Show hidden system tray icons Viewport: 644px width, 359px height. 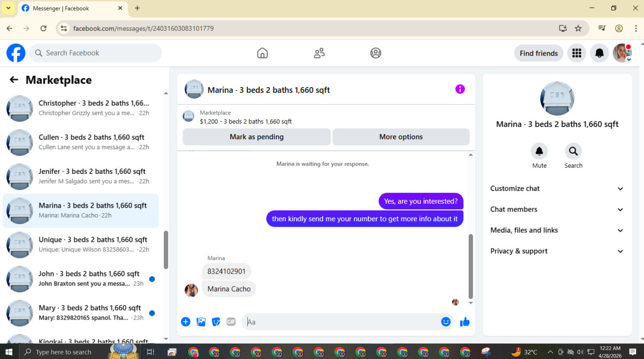[550, 352]
